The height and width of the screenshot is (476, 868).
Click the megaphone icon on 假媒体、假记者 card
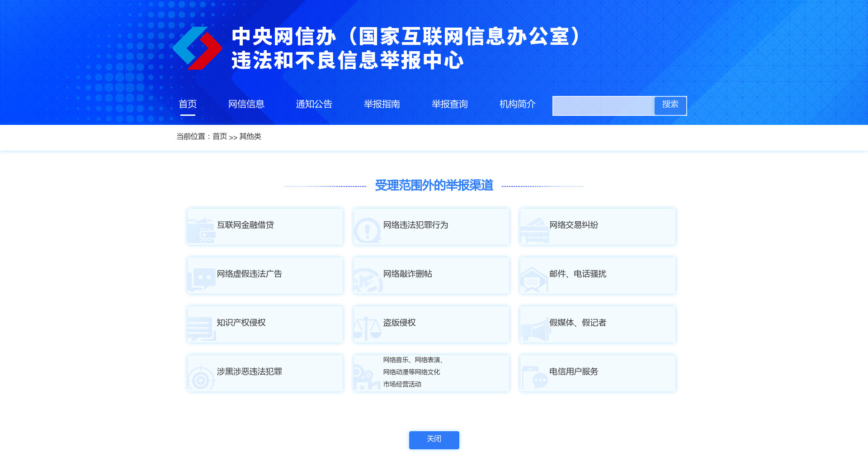[536, 329]
